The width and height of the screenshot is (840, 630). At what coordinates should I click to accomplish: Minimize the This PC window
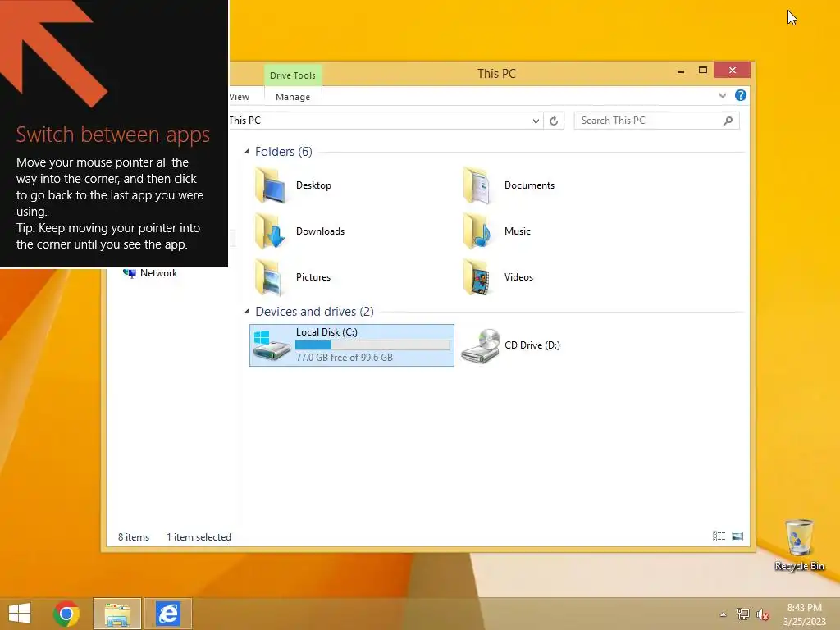[x=680, y=71]
